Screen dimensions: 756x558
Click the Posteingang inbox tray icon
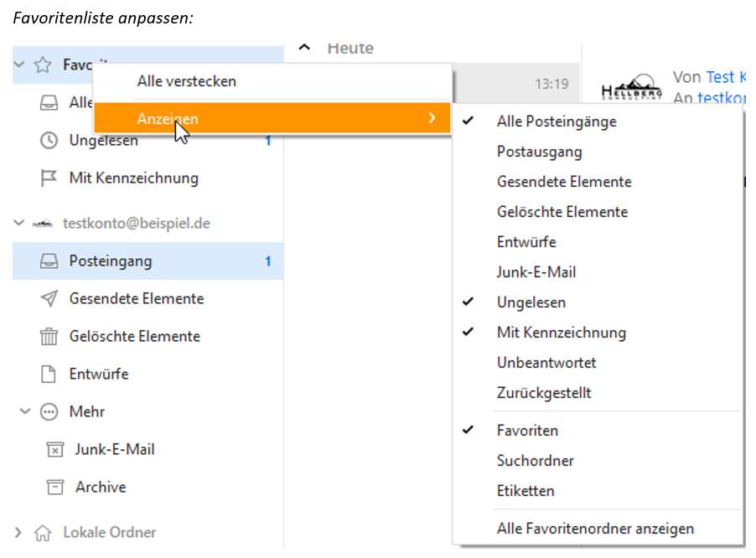[49, 261]
